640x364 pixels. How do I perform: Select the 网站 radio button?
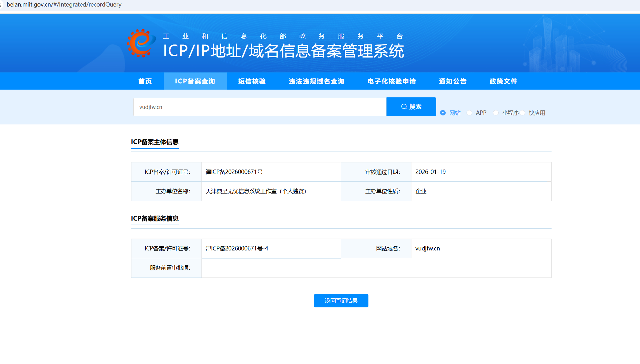(443, 113)
